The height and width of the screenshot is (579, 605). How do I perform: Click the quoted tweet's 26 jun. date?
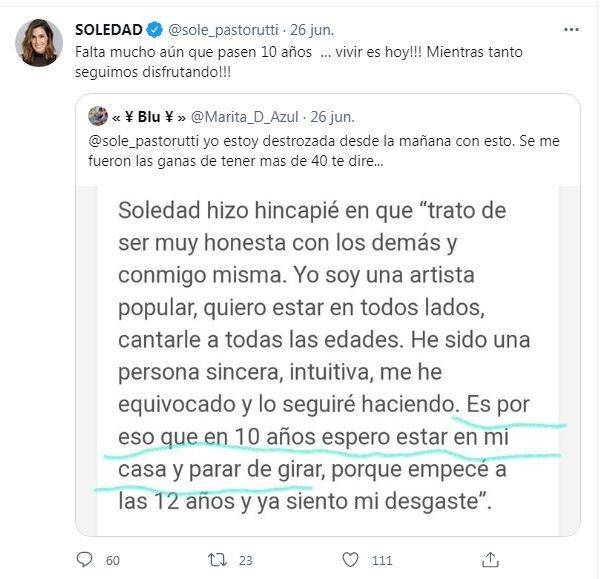click(332, 116)
